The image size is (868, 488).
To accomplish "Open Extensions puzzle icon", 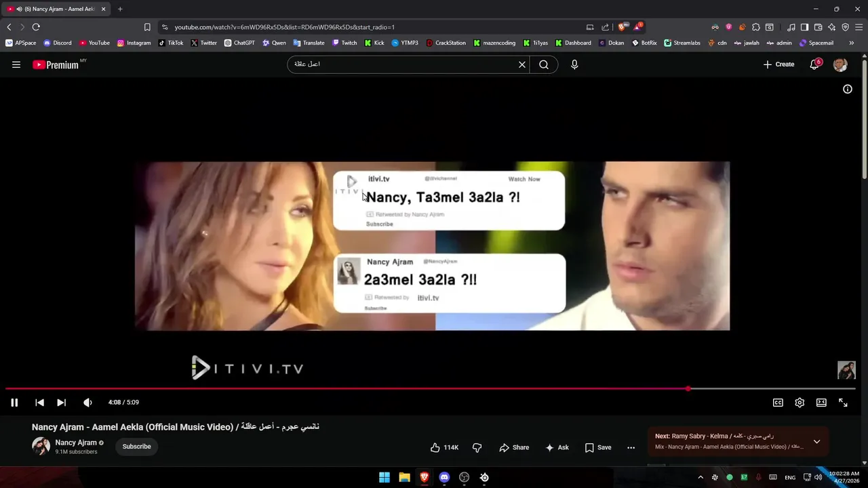I will coord(756,27).
